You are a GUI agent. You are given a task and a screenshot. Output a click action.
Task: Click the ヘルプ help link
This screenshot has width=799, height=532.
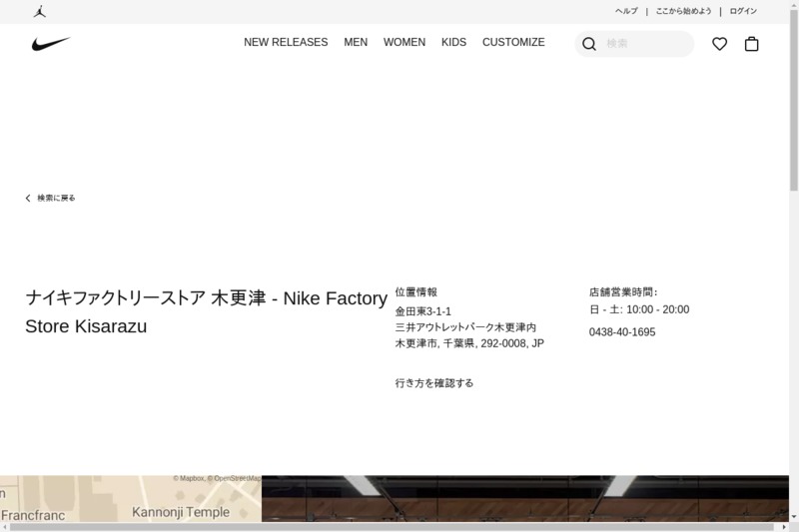[626, 11]
